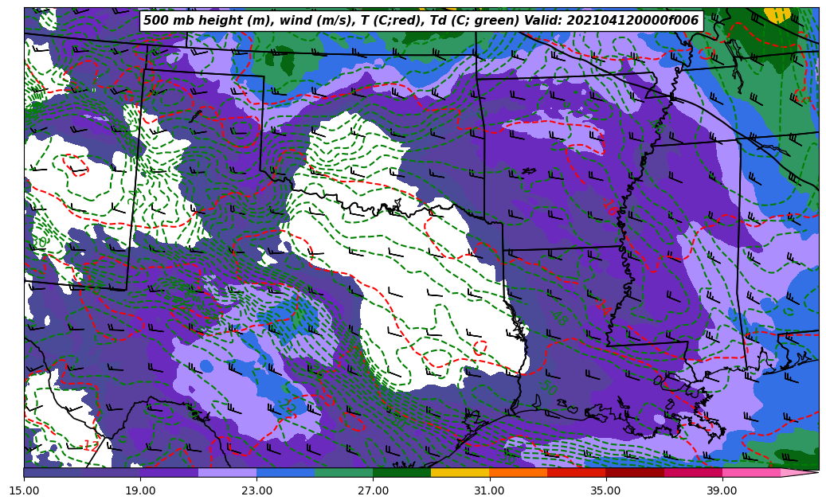Click the yellow segment of the colorbar
The height and width of the screenshot is (504, 826).
pyautogui.click(x=460, y=472)
